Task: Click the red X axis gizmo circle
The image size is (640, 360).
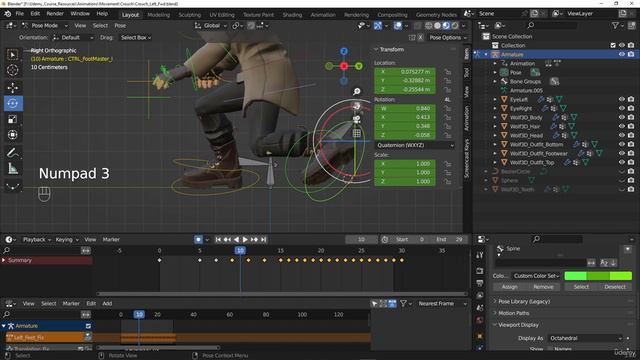Action: (344, 66)
